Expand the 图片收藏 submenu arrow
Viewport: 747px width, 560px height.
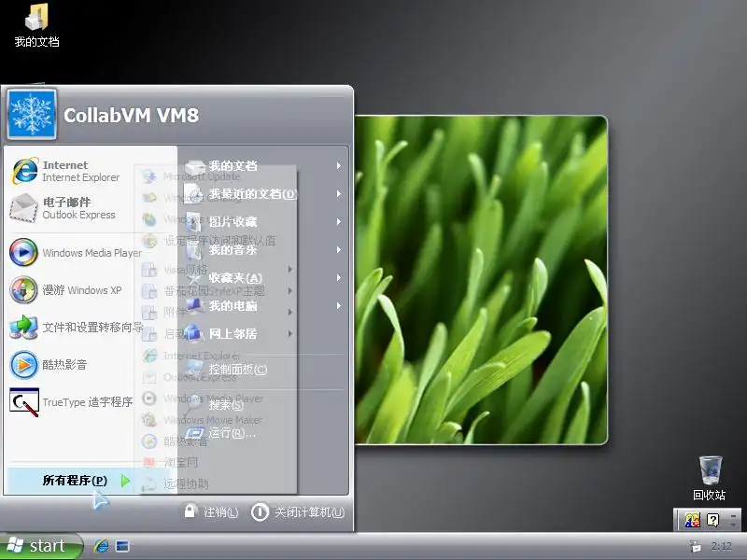pos(339,221)
